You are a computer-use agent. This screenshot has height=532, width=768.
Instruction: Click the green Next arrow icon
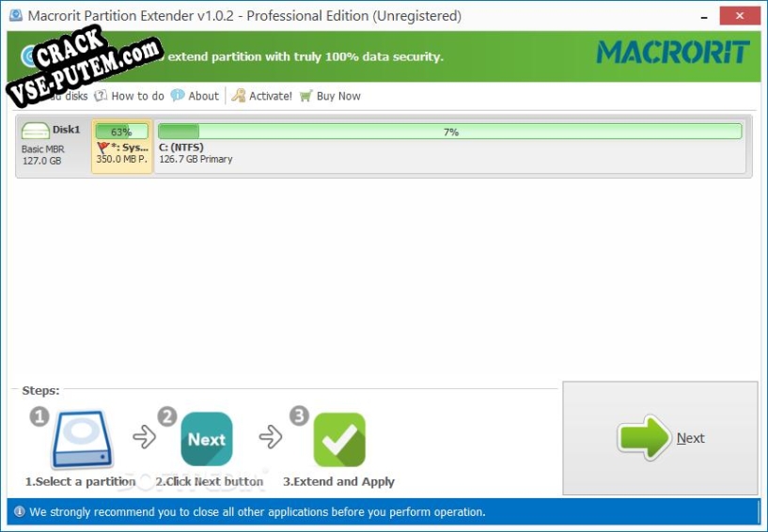tap(644, 437)
